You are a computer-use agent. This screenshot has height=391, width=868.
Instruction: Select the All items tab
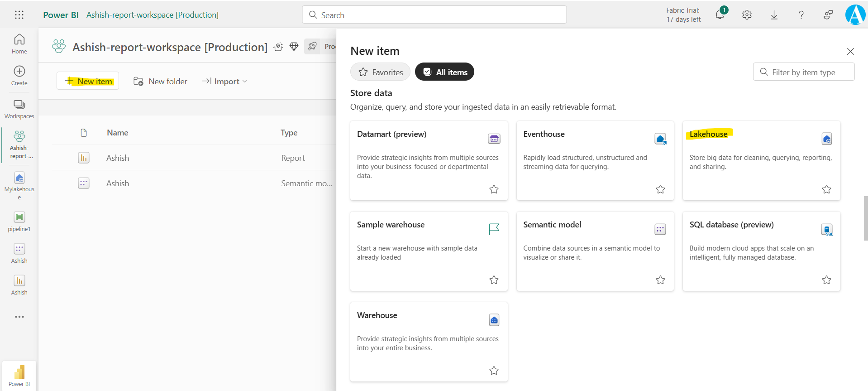tap(444, 72)
